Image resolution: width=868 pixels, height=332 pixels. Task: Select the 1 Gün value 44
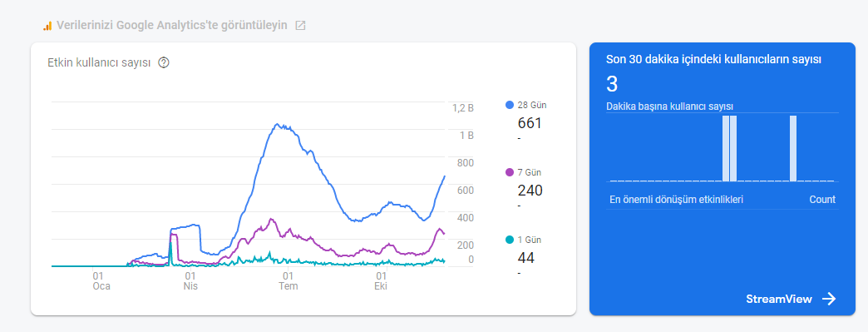tap(526, 258)
